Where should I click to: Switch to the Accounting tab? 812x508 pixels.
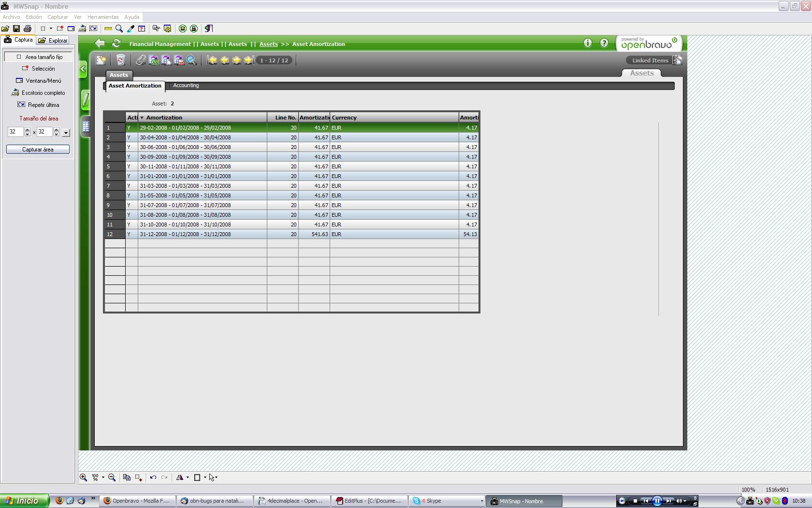[186, 86]
